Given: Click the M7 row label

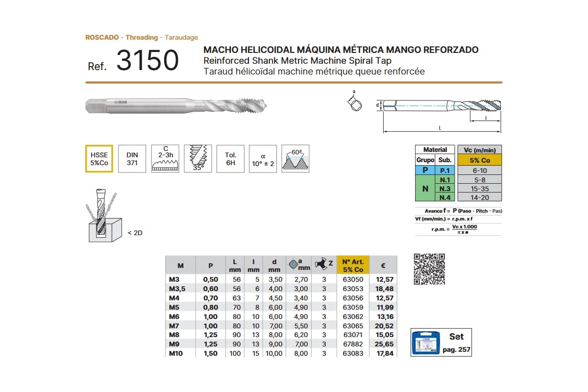Looking at the screenshot, I should [174, 326].
